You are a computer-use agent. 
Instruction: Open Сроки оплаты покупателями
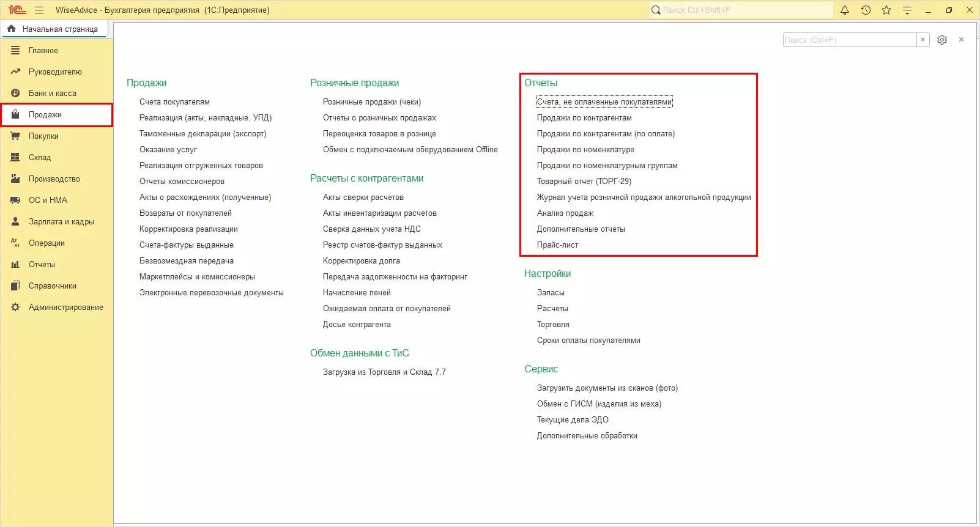tap(588, 340)
